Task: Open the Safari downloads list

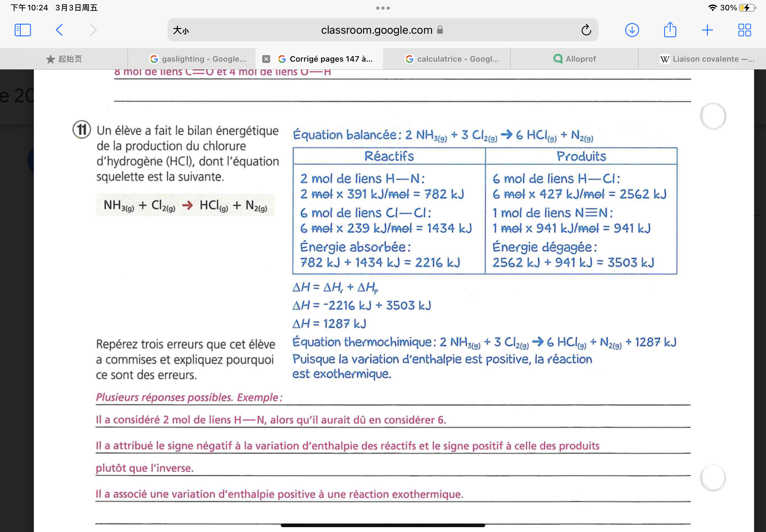Action: 632,30
